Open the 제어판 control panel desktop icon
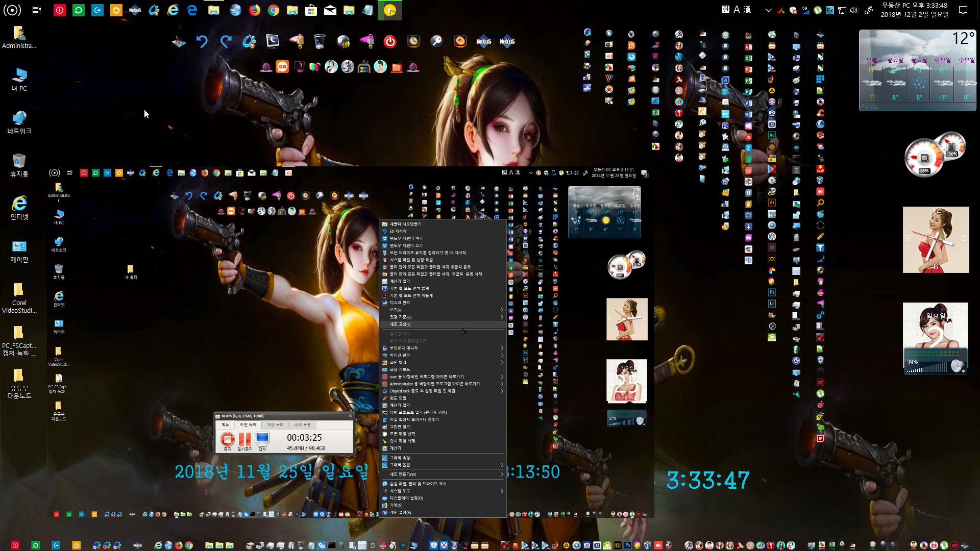The image size is (980, 551). tap(19, 251)
